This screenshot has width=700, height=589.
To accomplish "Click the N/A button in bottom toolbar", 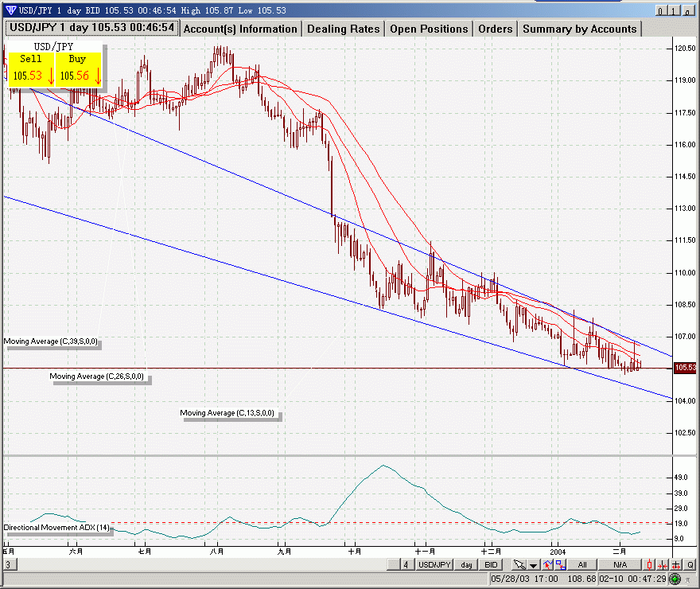I will tap(620, 565).
